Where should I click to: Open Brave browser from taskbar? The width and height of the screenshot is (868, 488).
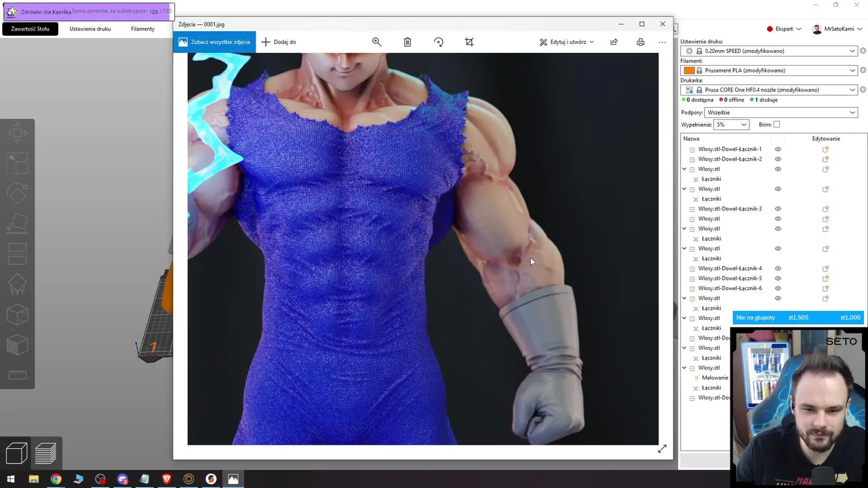(x=167, y=479)
